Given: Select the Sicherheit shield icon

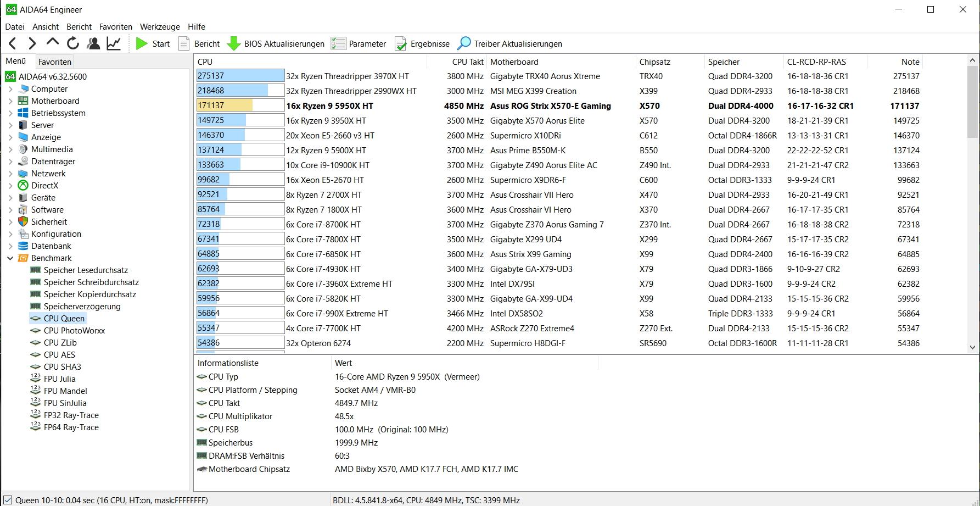Looking at the screenshot, I should (x=23, y=221).
